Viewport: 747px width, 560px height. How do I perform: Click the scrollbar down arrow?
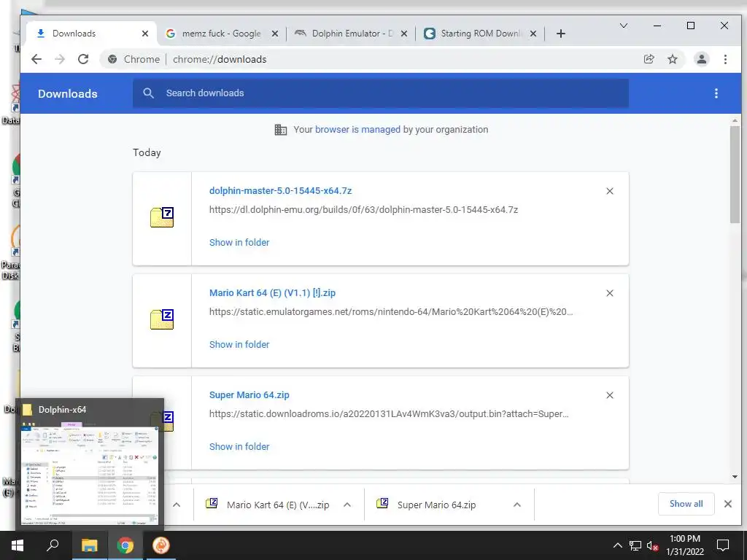735,477
